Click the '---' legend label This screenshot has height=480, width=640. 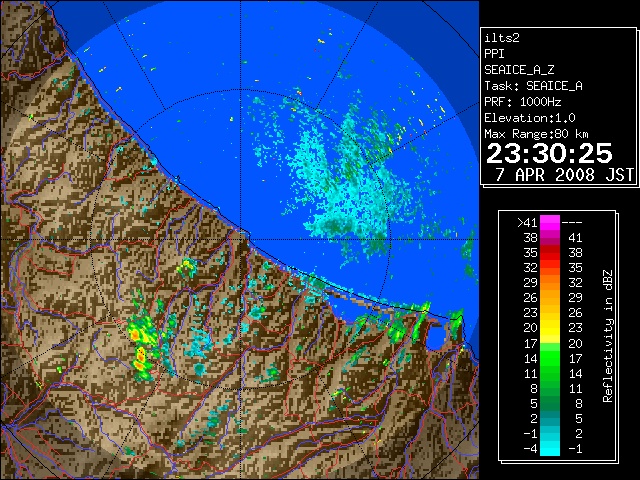click(572, 223)
